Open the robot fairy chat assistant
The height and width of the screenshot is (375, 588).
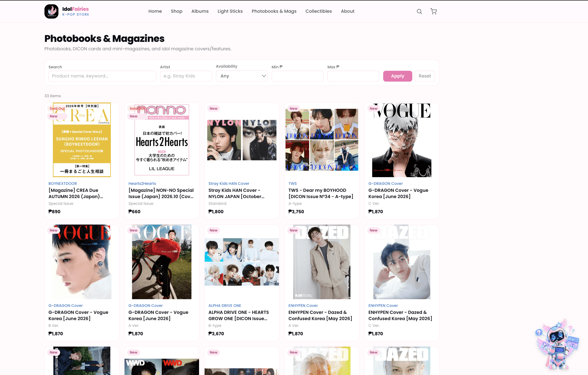[557, 344]
